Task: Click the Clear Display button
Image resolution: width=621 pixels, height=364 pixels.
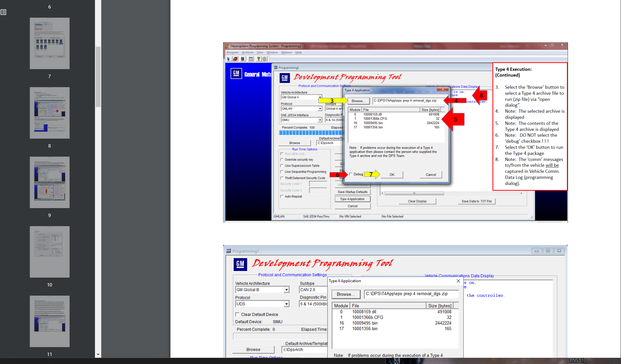Action: [x=417, y=201]
